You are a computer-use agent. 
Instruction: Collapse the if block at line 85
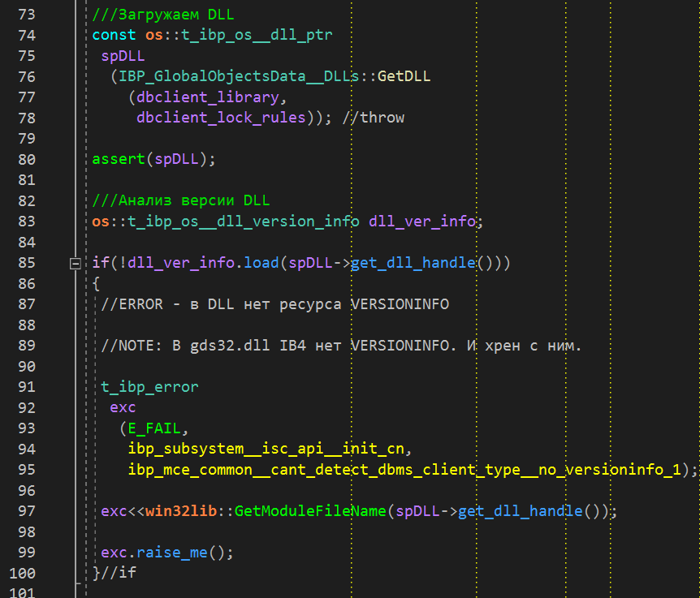point(76,264)
